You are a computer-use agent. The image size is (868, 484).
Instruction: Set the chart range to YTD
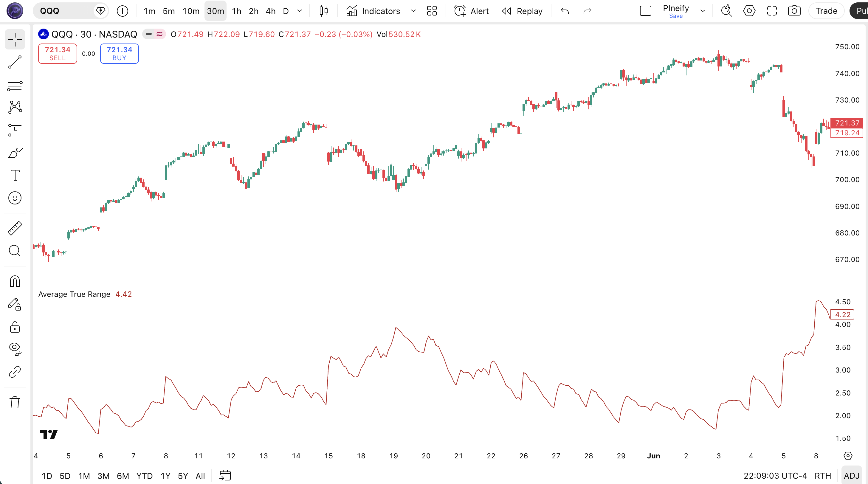144,476
